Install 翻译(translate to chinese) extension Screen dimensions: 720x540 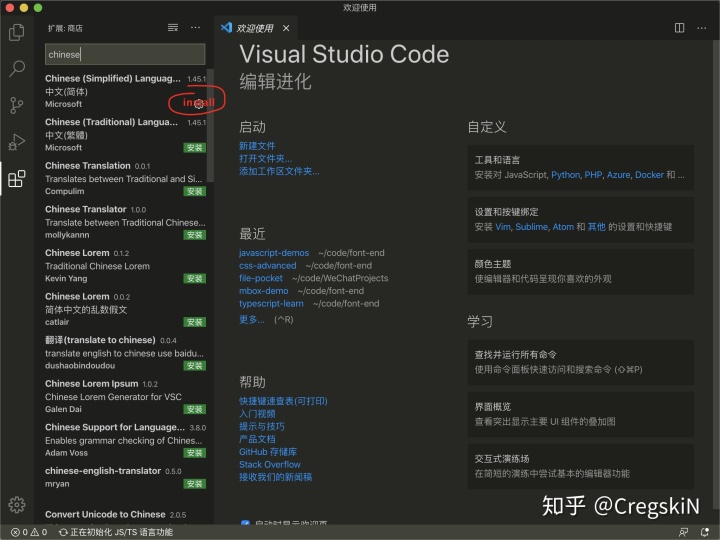click(195, 366)
